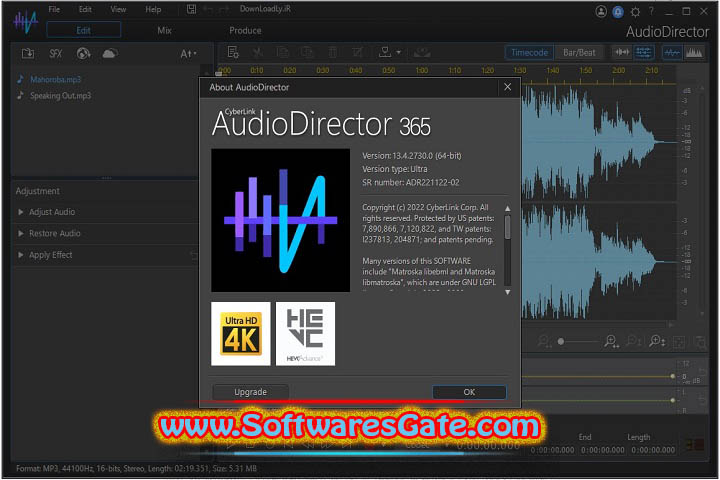Switch ruler to Timecode

pos(529,53)
